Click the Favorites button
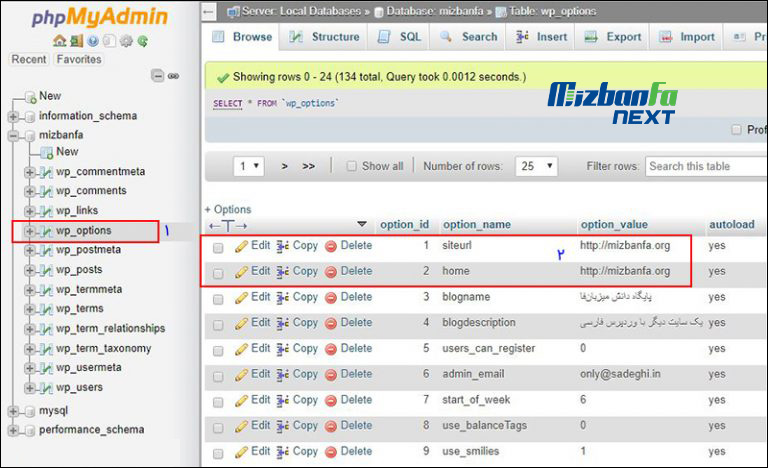 coord(79,59)
